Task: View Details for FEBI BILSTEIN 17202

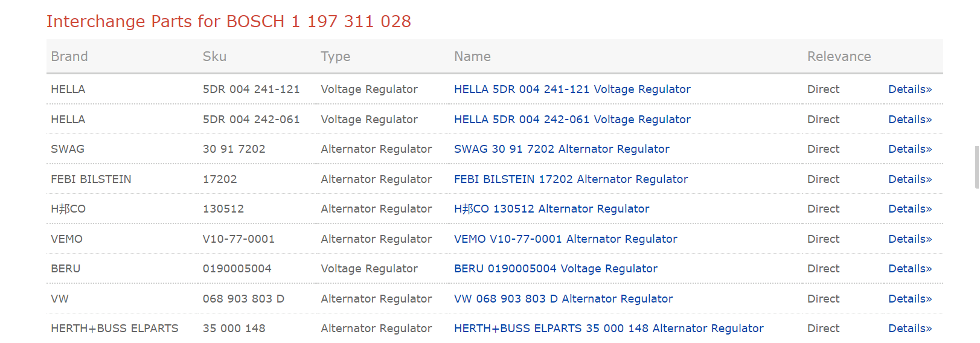Action: pyautogui.click(x=909, y=179)
